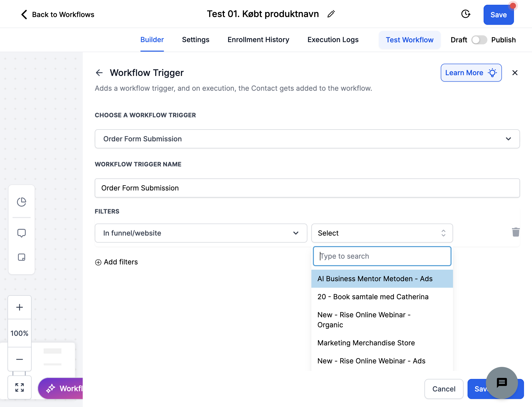Open the chat support widget

(502, 383)
